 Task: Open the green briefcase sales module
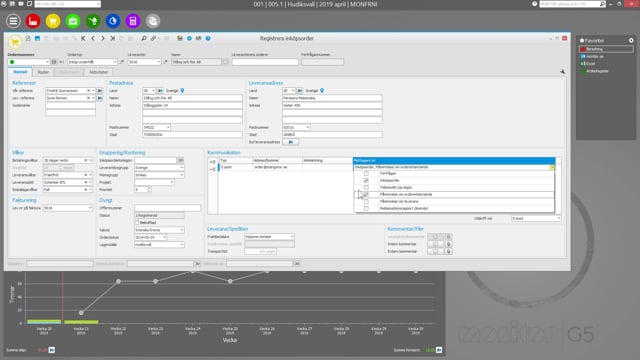73,21
